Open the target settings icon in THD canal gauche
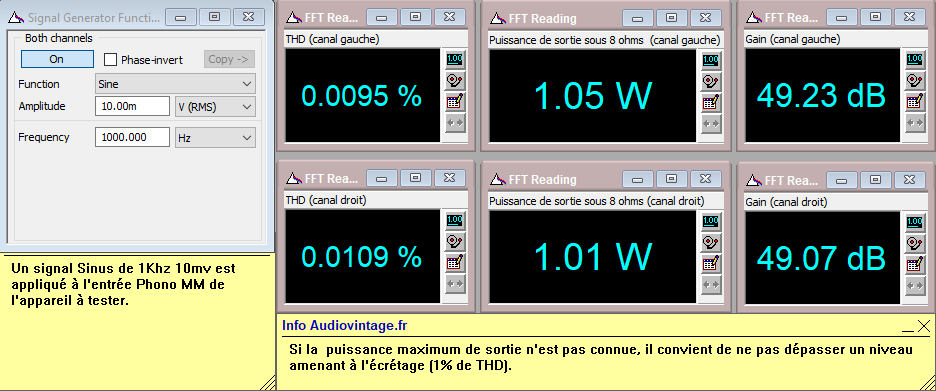Image resolution: width=936 pixels, height=391 pixels. coord(455,81)
